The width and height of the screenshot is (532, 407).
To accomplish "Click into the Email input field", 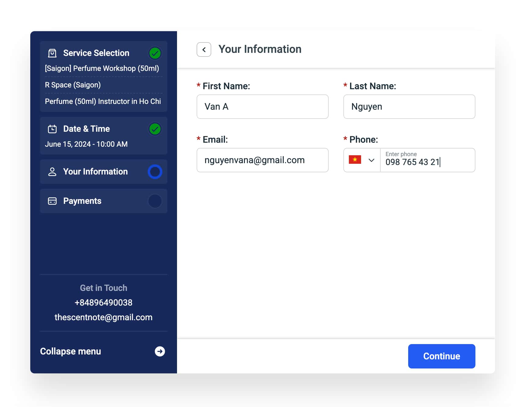I will click(x=262, y=160).
